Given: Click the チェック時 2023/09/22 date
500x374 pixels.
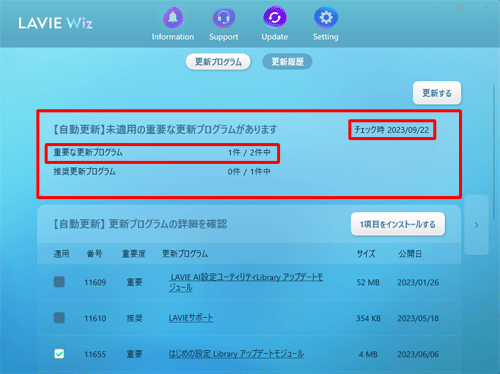Looking at the screenshot, I should click(392, 130).
